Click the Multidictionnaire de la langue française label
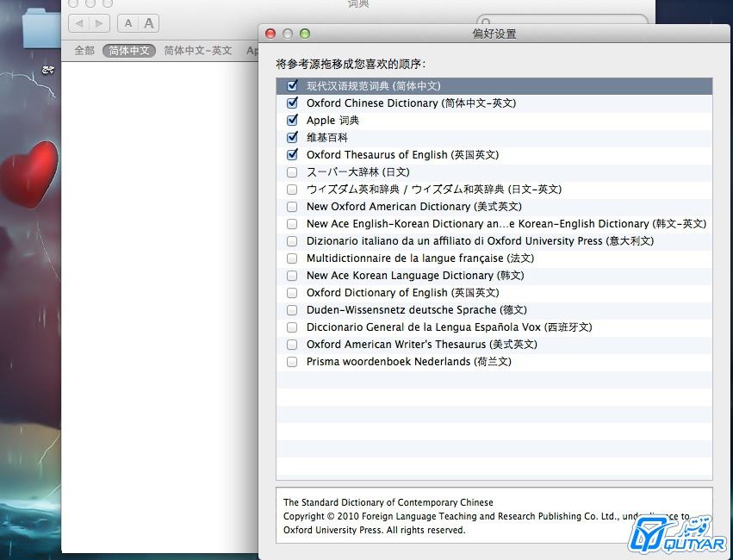The image size is (733, 560). 420,258
